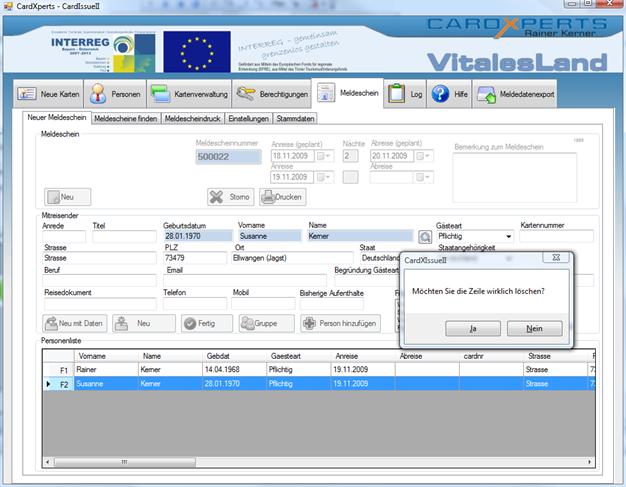Click the Geburtsdatum field
This screenshot has height=487, width=626.
tap(198, 236)
